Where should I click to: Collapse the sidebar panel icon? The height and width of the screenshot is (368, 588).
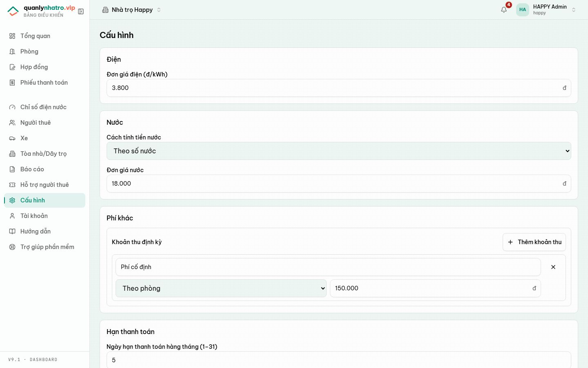(81, 11)
